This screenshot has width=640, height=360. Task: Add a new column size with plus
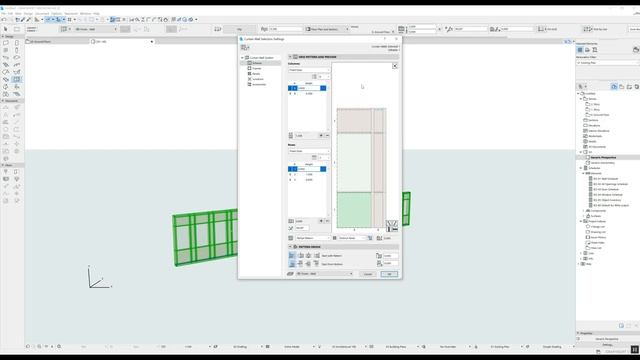[321, 135]
